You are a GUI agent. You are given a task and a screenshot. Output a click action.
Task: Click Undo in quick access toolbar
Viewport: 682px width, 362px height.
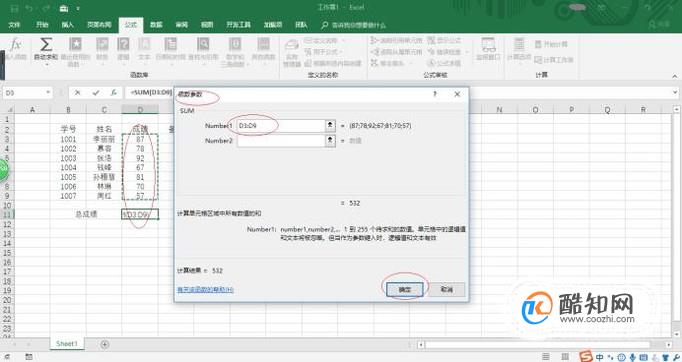pos(29,8)
